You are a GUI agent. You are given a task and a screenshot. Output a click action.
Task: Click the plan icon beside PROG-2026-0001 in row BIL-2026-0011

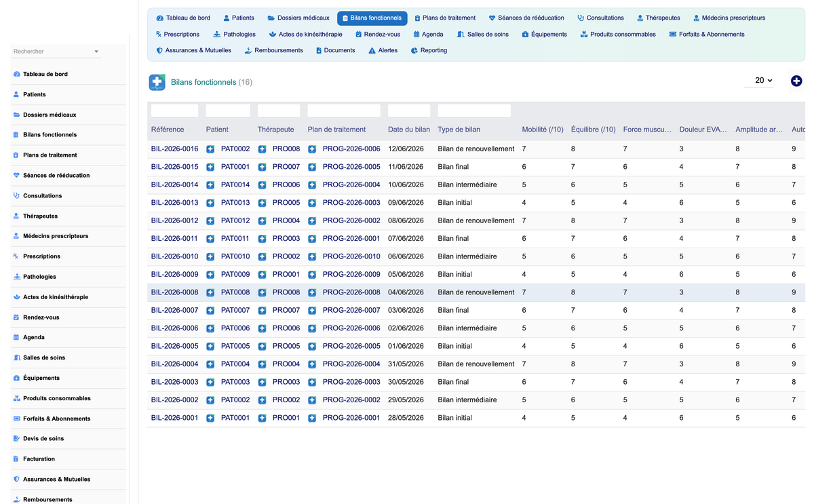pos(312,239)
